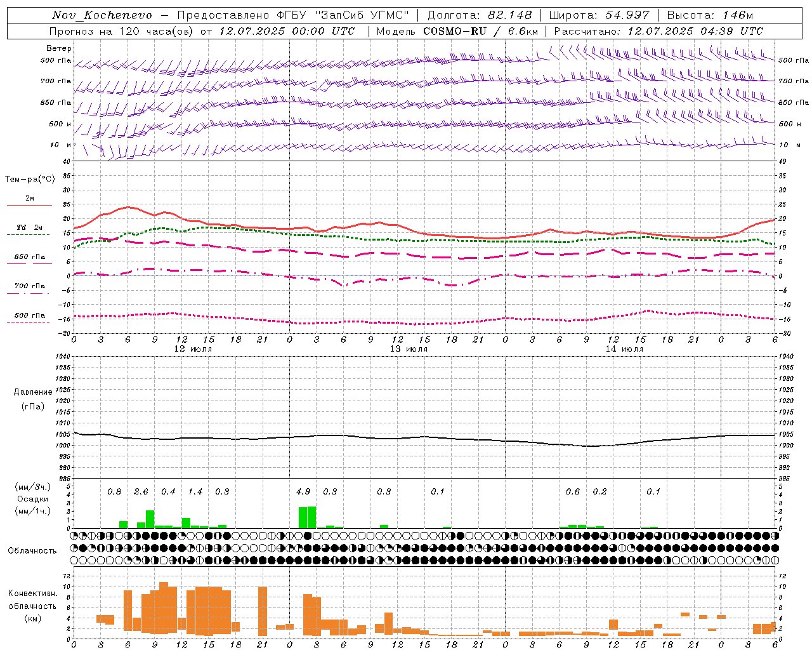Click the 0.8 precipitation total
The image size is (812, 650).
tap(114, 491)
